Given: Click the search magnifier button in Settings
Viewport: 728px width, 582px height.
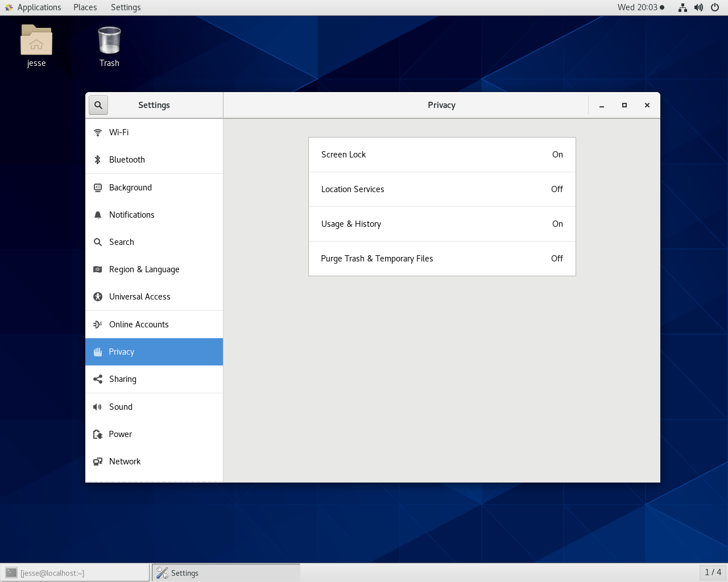Looking at the screenshot, I should pos(98,105).
